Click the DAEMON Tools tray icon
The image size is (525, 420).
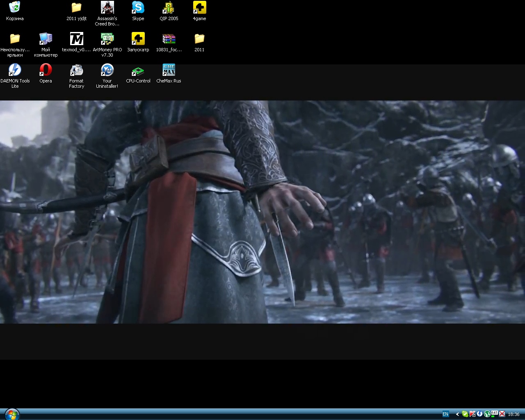tap(479, 414)
